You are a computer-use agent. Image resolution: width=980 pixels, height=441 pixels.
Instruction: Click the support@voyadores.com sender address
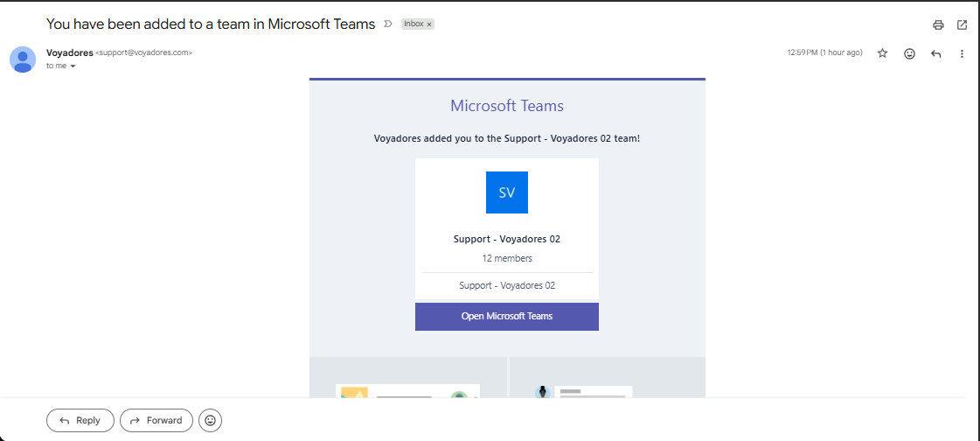143,53
